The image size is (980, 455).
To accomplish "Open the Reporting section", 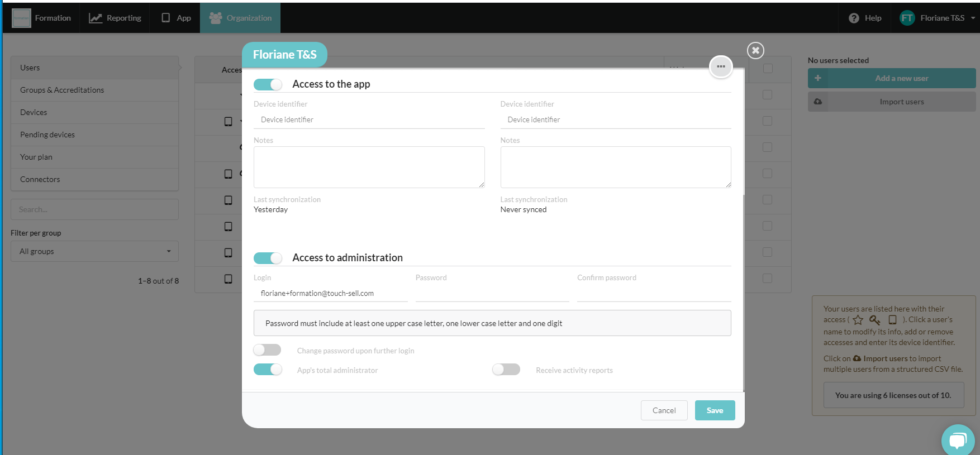I will point(115,18).
